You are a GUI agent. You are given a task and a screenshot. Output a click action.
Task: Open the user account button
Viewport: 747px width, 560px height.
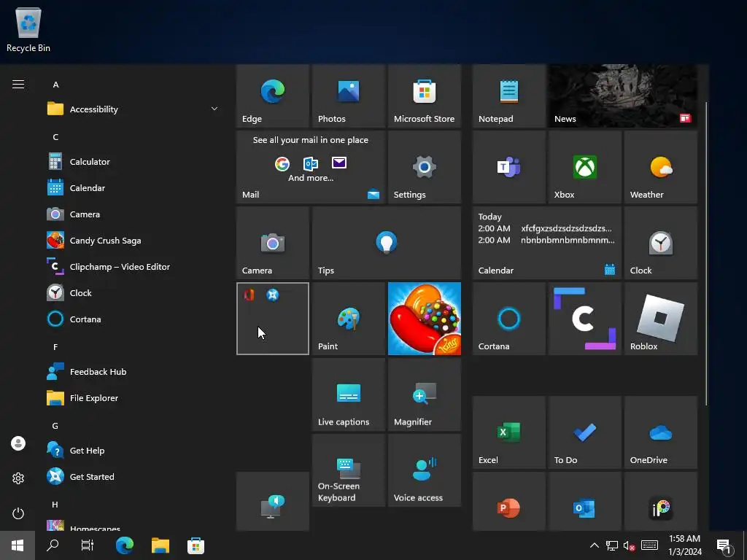(18, 443)
